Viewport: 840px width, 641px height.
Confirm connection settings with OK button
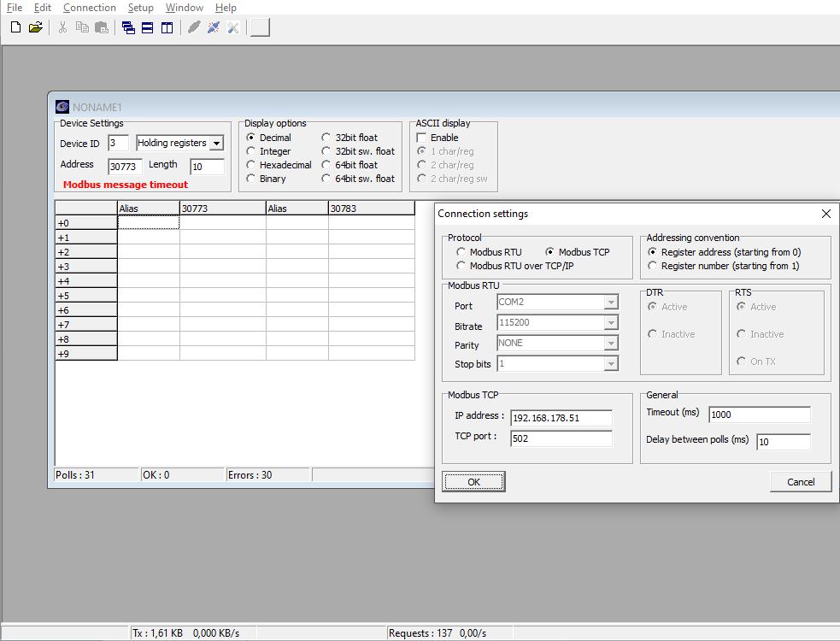(x=473, y=482)
